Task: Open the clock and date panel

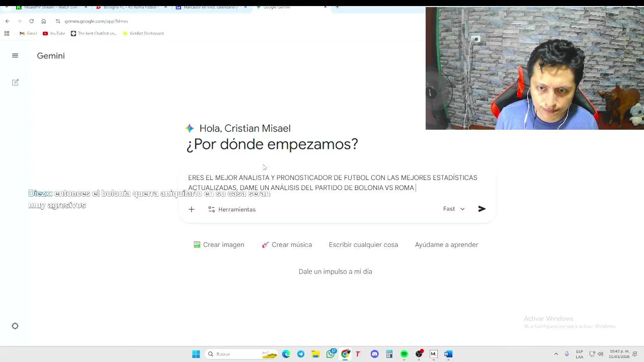Action: [619, 354]
